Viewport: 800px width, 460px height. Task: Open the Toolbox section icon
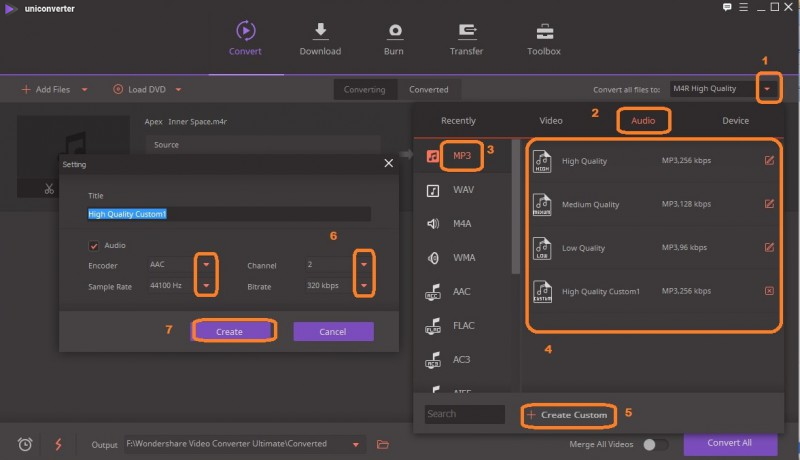(x=544, y=32)
